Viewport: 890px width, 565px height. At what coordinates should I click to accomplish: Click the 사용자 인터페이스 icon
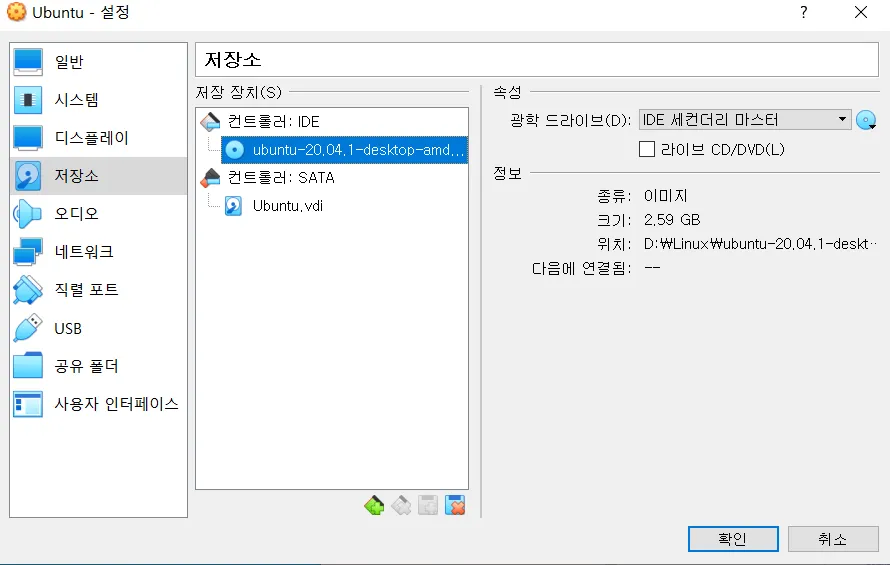pyautogui.click(x=27, y=404)
